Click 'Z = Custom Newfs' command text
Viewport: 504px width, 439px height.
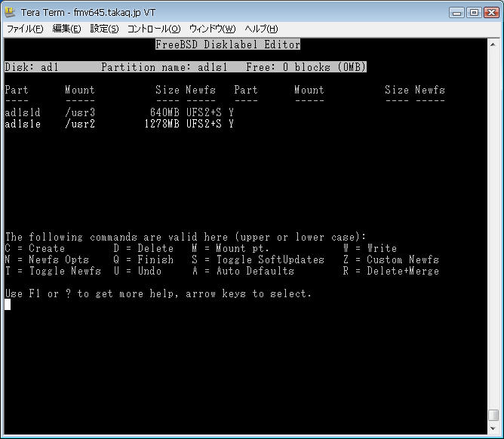tap(391, 259)
